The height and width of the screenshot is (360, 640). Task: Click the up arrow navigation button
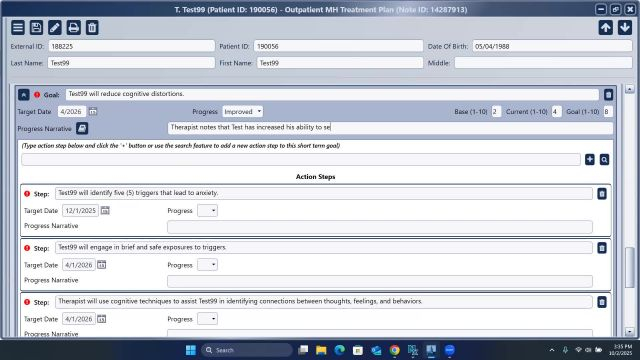point(606,27)
